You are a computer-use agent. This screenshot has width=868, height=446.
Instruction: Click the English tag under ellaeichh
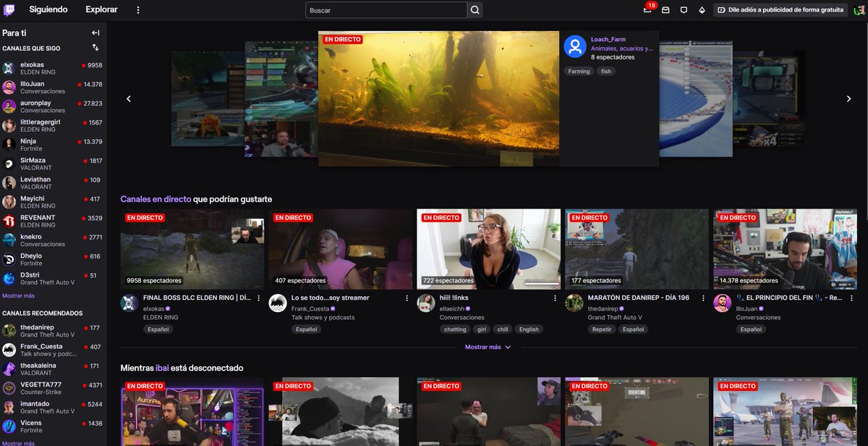[529, 329]
